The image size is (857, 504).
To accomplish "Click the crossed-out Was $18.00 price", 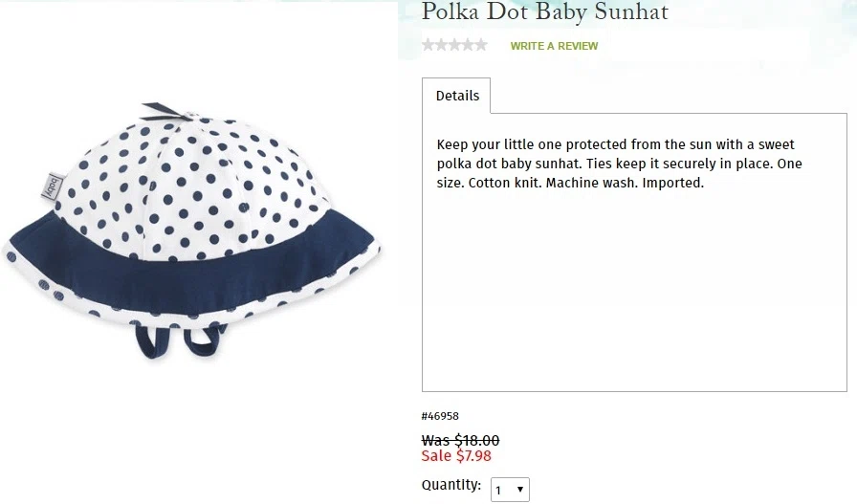I will click(x=460, y=440).
